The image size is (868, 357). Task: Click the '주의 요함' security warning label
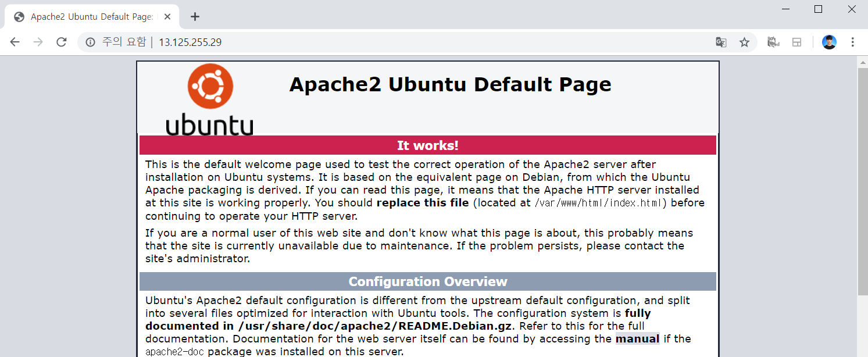pyautogui.click(x=124, y=42)
